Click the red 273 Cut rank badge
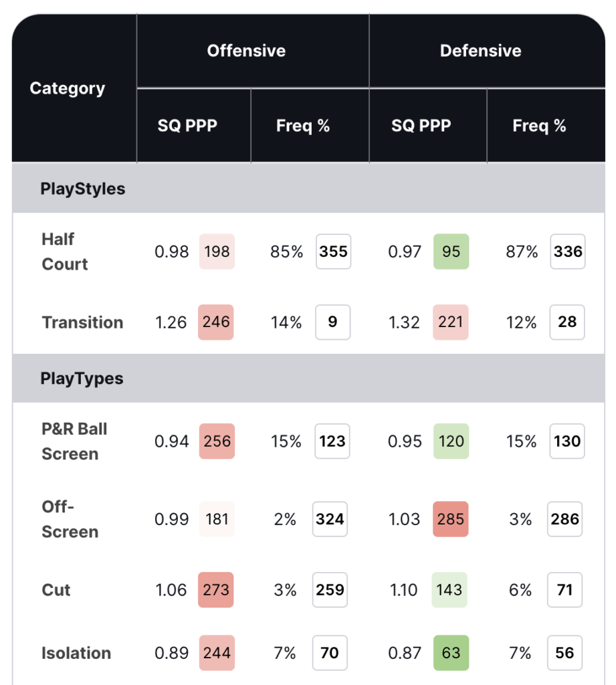The width and height of the screenshot is (616, 685). click(216, 590)
